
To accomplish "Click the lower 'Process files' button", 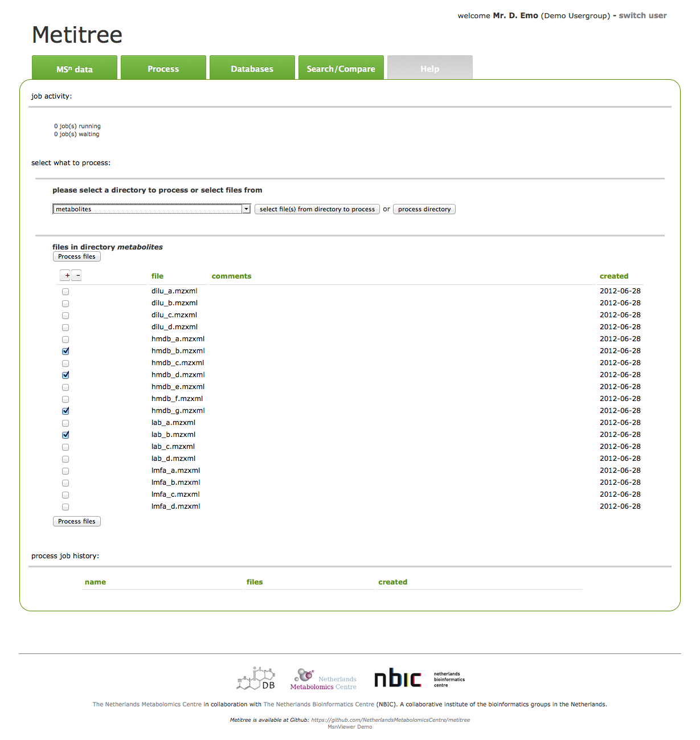I will pos(77,521).
